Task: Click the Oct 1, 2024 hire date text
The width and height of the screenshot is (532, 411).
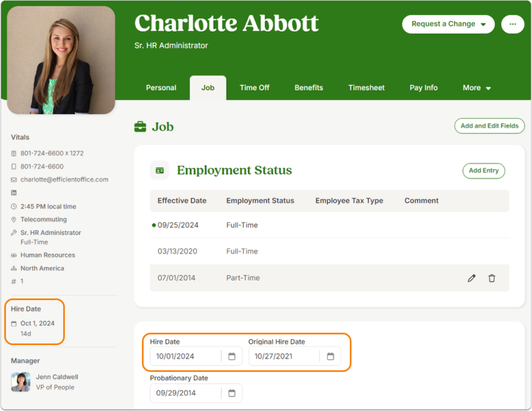Action: coord(37,323)
